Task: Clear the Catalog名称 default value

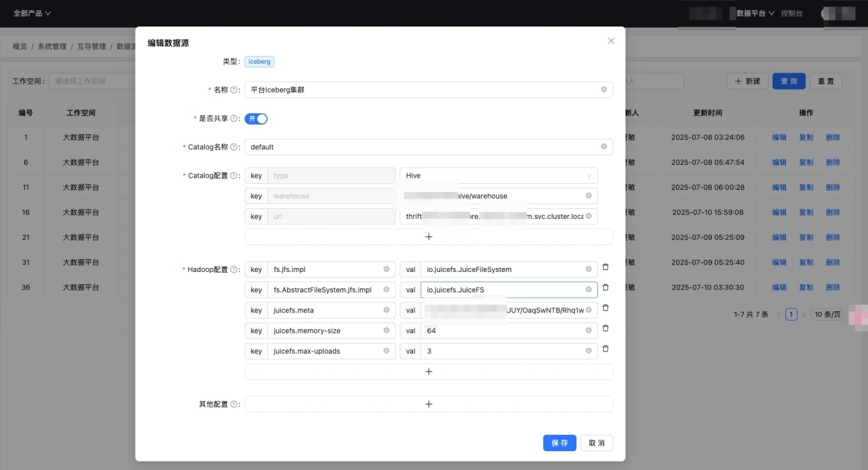Action: pos(604,146)
